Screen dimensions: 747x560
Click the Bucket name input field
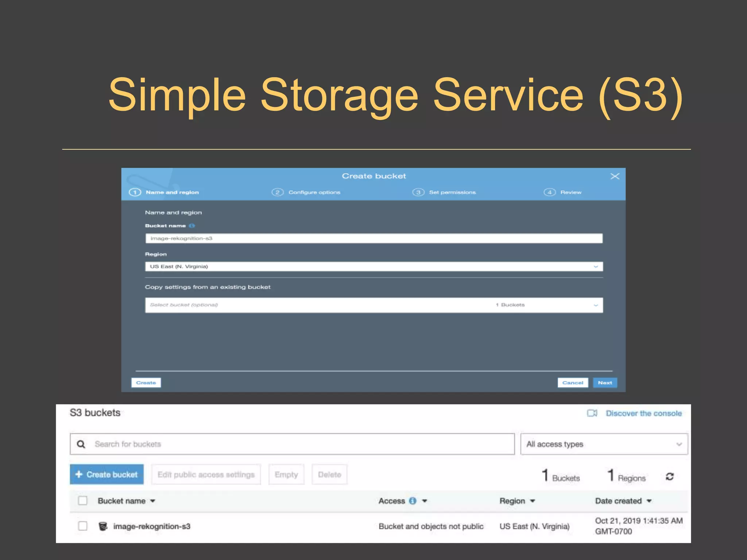tap(374, 238)
